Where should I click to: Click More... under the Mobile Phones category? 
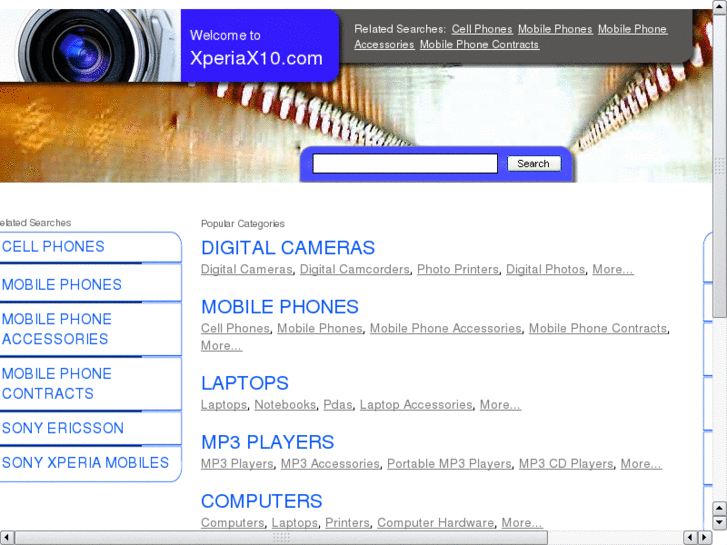click(x=221, y=346)
